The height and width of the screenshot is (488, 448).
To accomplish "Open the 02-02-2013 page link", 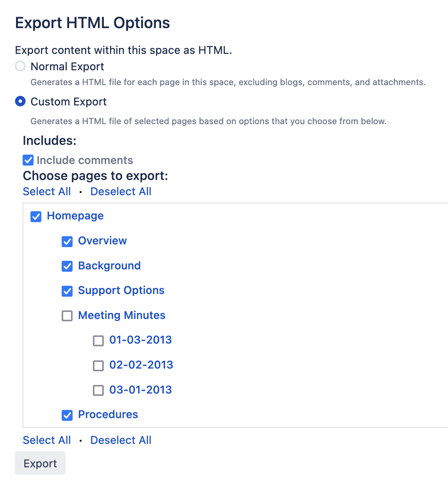I will pyautogui.click(x=141, y=365).
